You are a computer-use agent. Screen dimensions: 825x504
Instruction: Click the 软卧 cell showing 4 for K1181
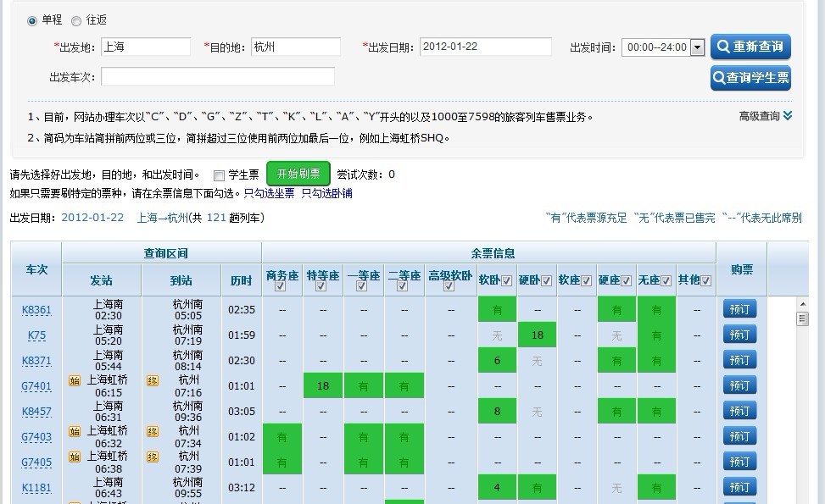click(497, 487)
